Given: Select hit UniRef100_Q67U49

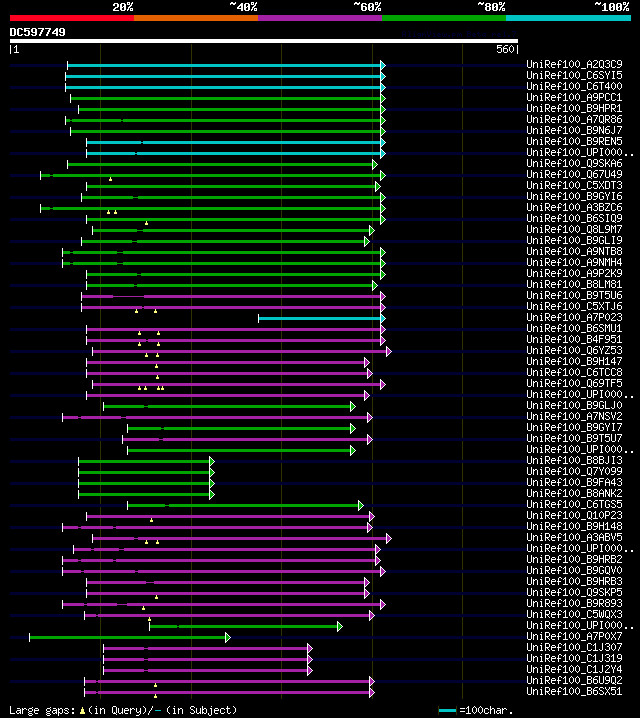Looking at the screenshot, I should point(574,174).
